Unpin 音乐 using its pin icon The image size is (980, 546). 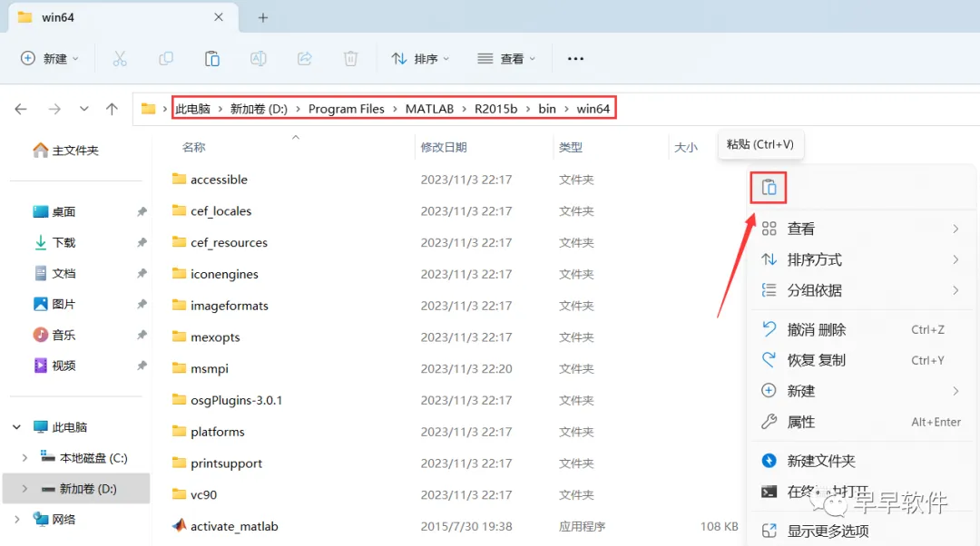142,335
